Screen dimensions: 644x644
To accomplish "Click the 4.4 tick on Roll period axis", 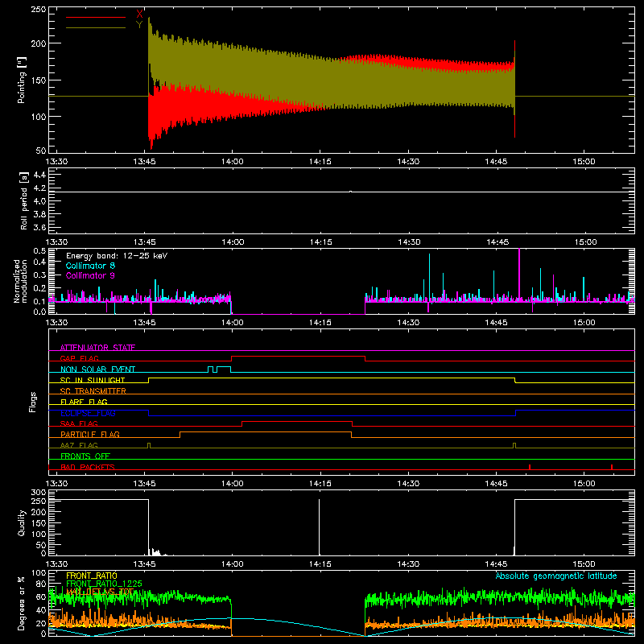I will coord(39,175).
